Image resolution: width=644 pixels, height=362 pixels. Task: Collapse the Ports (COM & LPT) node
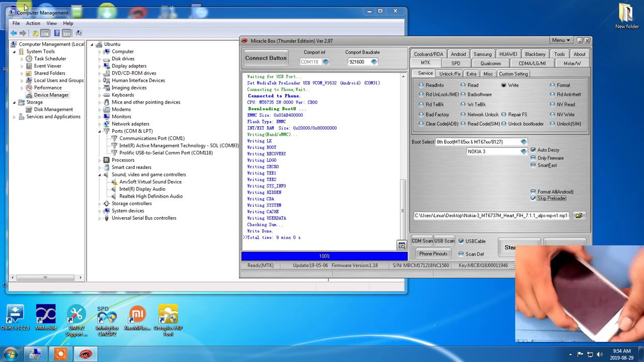100,131
